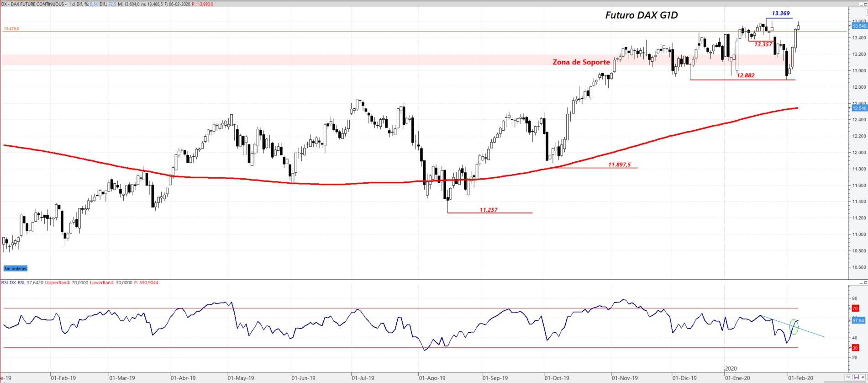868x383 pixels.
Task: Select the 12.546 moving average tag on the price axis
Action: tap(859, 108)
